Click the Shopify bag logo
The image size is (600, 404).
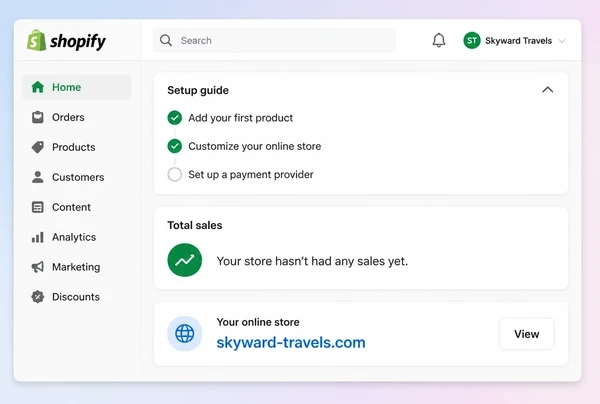[36, 41]
